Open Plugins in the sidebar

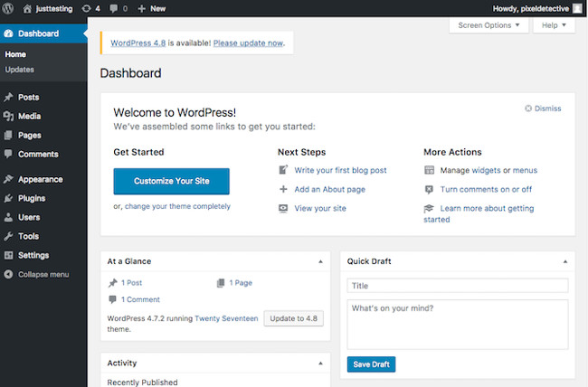32,198
